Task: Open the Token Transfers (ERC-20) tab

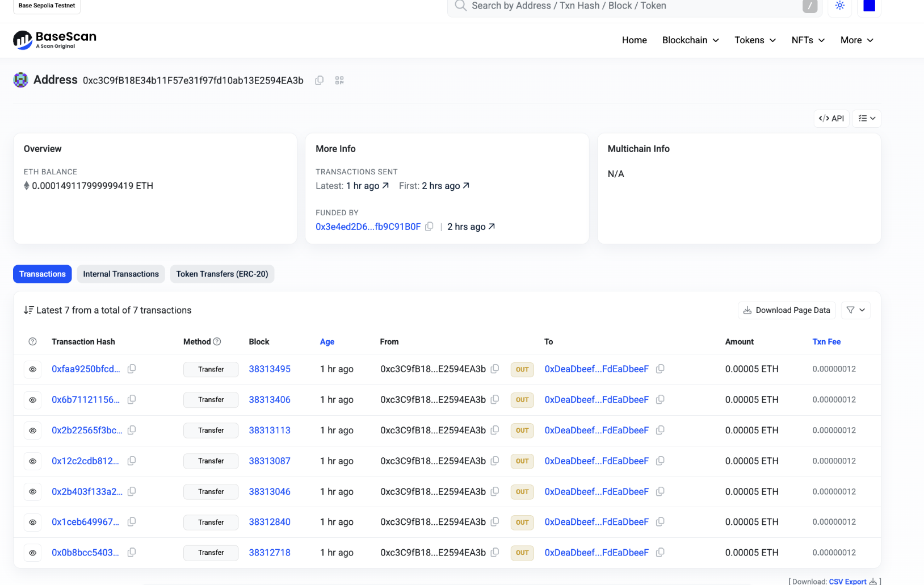Action: (x=222, y=274)
